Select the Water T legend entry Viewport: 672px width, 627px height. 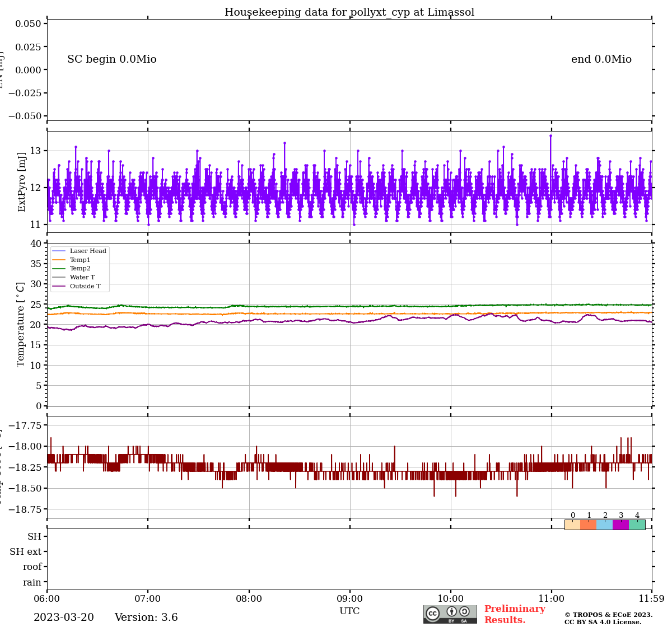73,277
